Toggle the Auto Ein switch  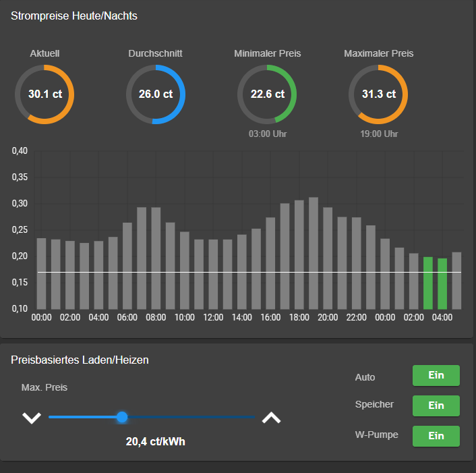point(436,376)
